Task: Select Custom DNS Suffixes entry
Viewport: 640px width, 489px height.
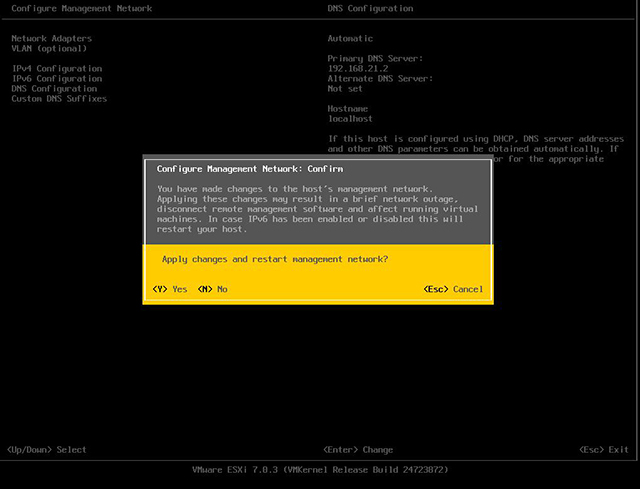Action: 59,98
